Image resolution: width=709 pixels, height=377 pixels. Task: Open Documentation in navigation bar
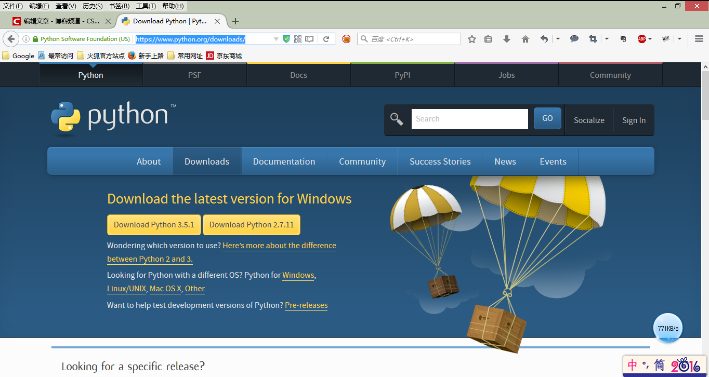[284, 161]
